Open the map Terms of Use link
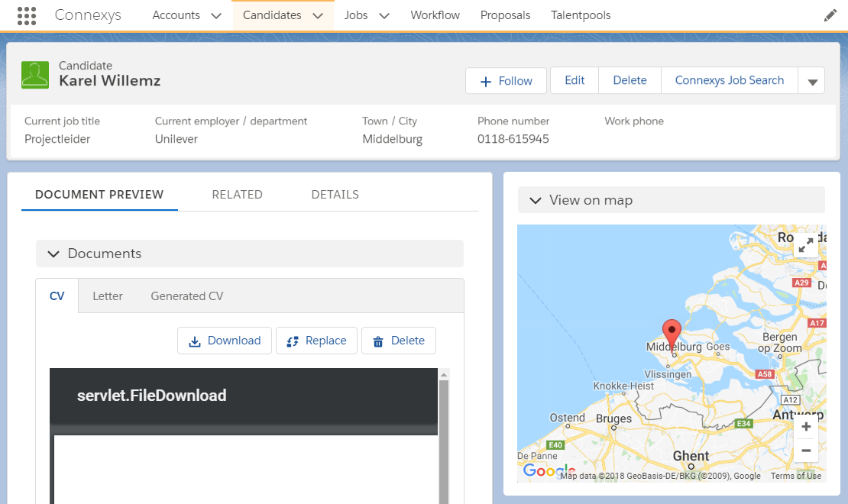Viewport: 848px width, 504px height. [x=795, y=476]
